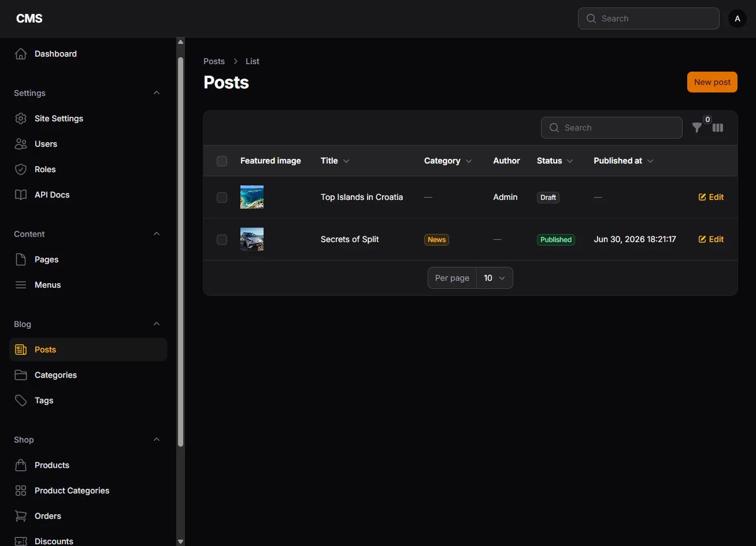
Task: Sort the table by Status column
Action: pyautogui.click(x=555, y=161)
